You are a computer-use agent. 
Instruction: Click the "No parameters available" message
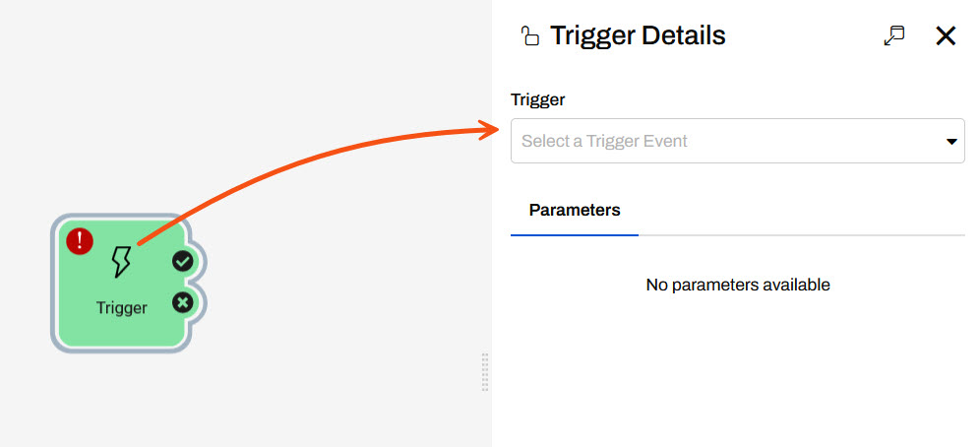(x=738, y=285)
